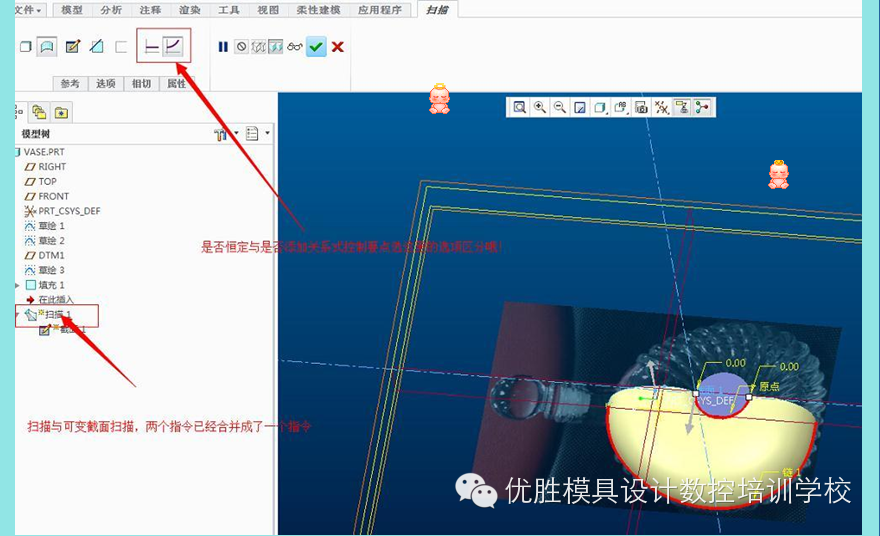Image resolution: width=880 pixels, height=536 pixels.
Task: Click the glasses verify preview icon
Action: coord(295,47)
